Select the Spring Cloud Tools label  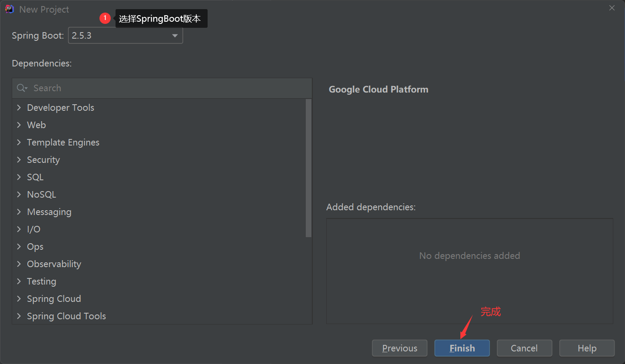click(x=66, y=316)
